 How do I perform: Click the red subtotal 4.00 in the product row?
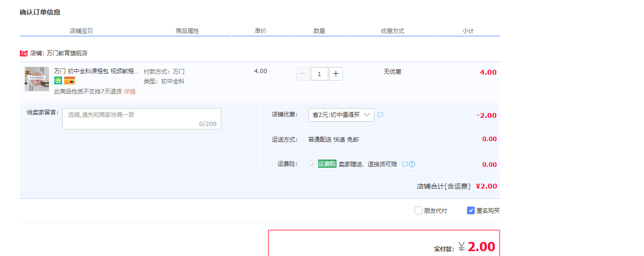tap(488, 72)
